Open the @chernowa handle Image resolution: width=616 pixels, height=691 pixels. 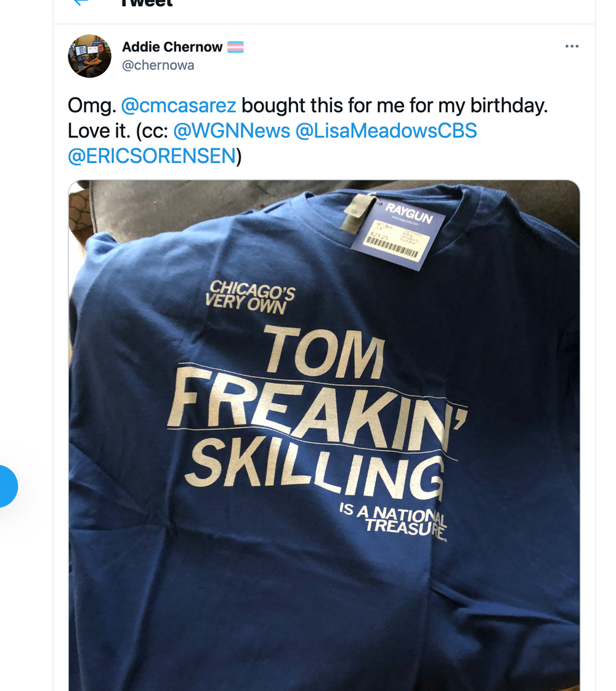tap(158, 65)
